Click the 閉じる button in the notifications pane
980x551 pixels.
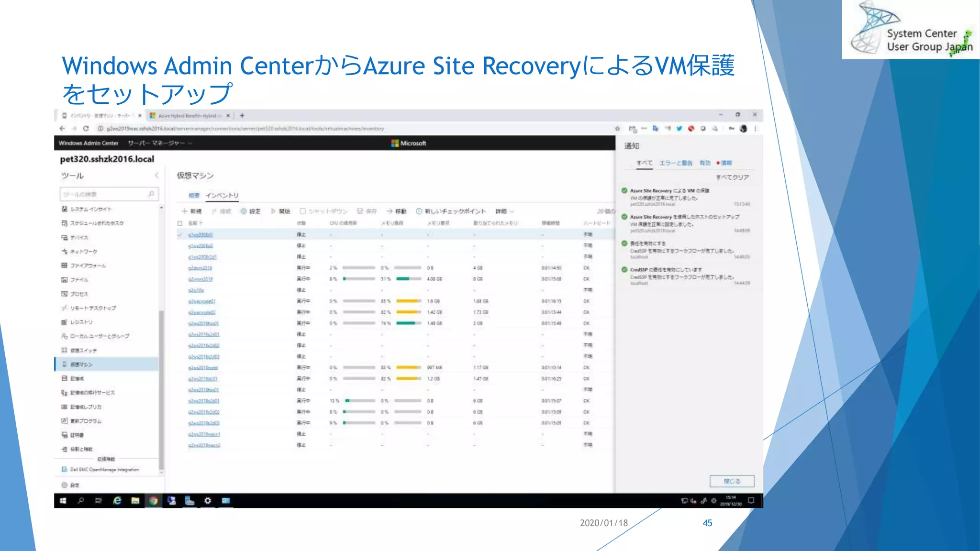732,481
